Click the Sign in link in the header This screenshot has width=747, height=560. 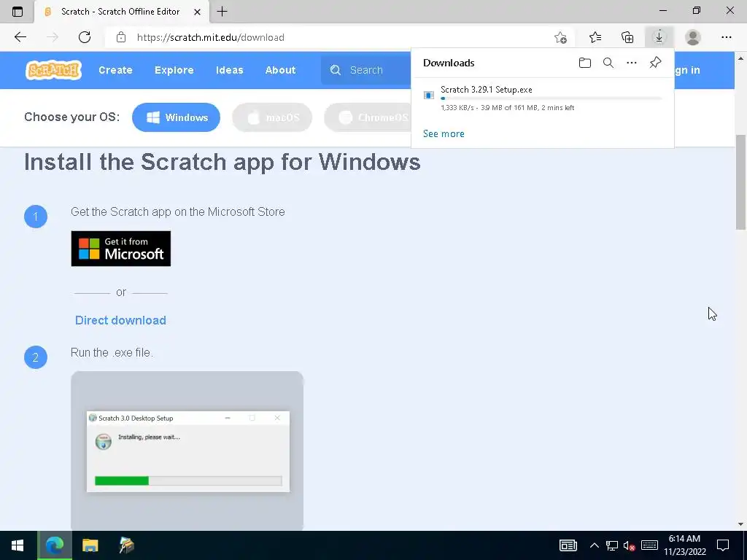coord(686,70)
